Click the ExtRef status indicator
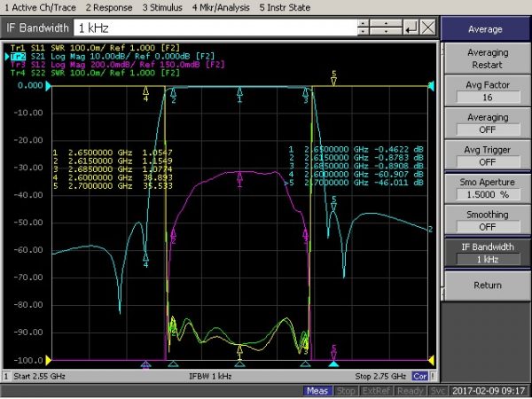This screenshot has width=532, height=399. click(376, 391)
